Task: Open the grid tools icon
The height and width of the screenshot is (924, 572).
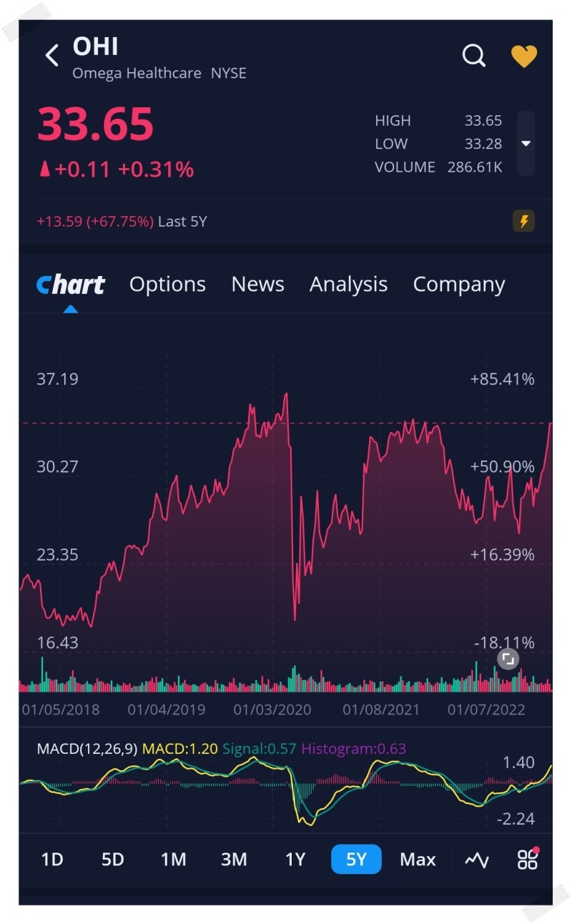Action: (x=528, y=860)
